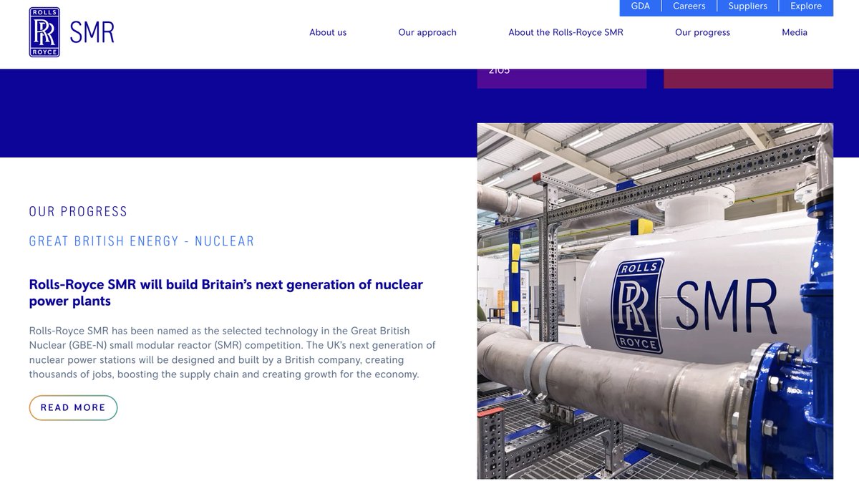Image resolution: width=859 pixels, height=504 pixels.
Task: Open the Our approach menu
Action: click(427, 32)
